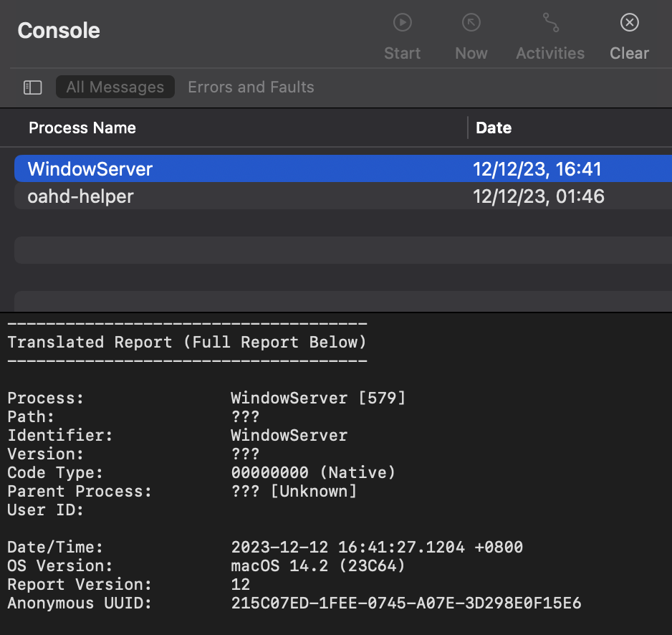Click OS Version value macOS 14.2 (23C64)
Screen dimensions: 672x635
318,565
